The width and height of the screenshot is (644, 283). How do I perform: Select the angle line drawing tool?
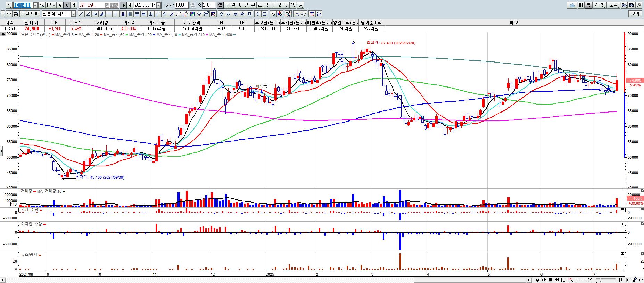click(88, 14)
